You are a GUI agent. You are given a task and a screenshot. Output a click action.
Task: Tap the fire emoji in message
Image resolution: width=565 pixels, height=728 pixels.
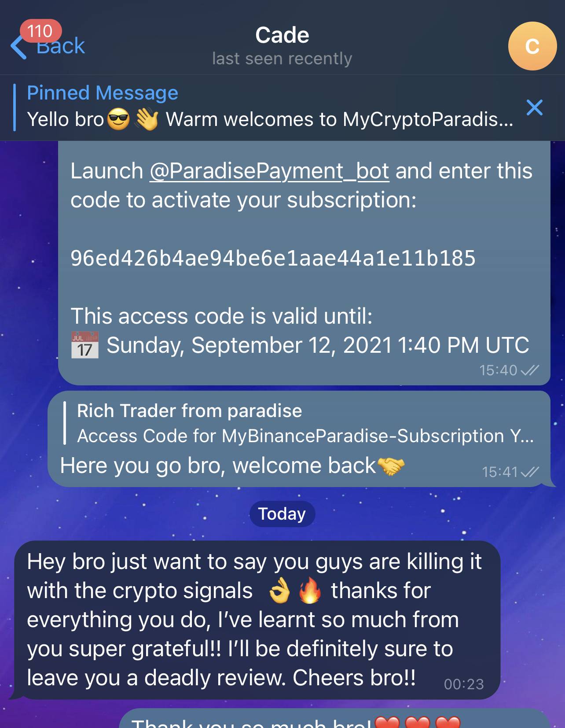coord(310,590)
